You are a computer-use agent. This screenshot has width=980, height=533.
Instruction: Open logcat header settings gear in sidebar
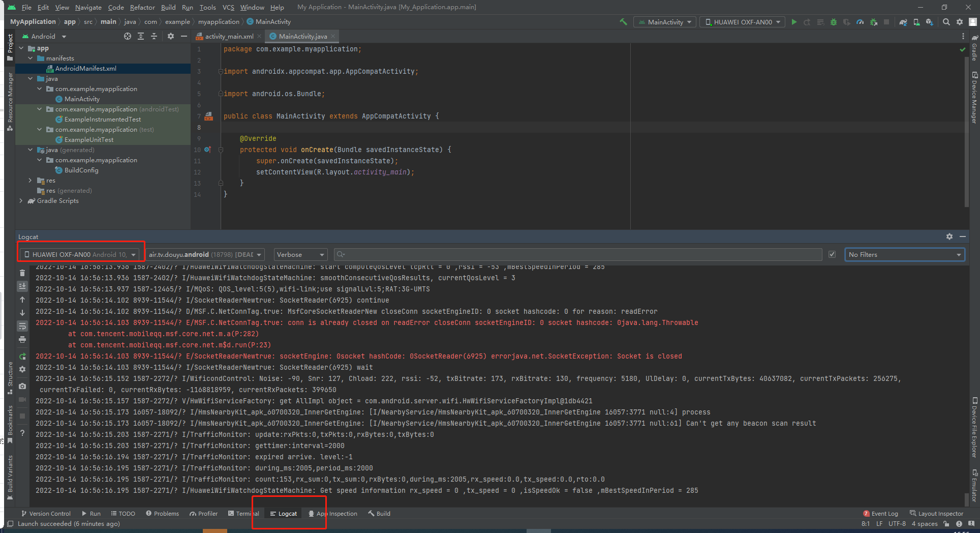pos(22,369)
